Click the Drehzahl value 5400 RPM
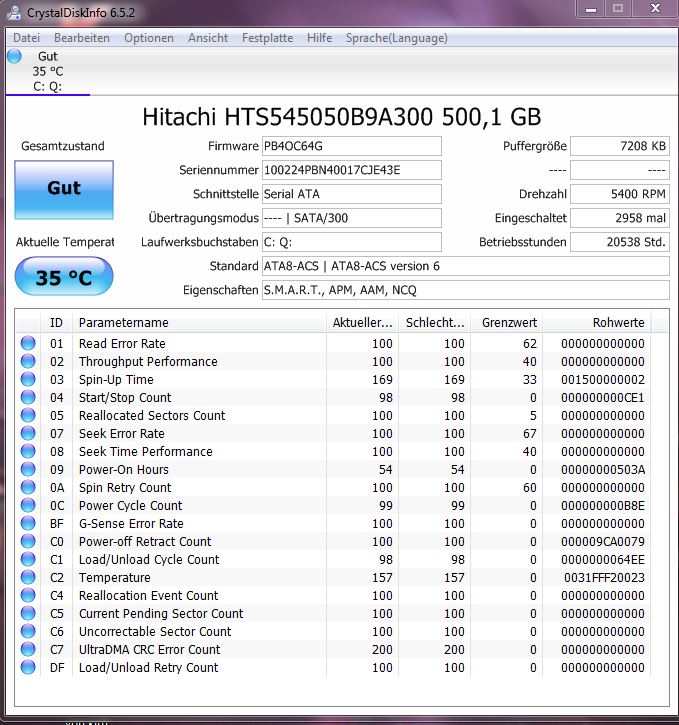This screenshot has width=679, height=725. [620, 194]
